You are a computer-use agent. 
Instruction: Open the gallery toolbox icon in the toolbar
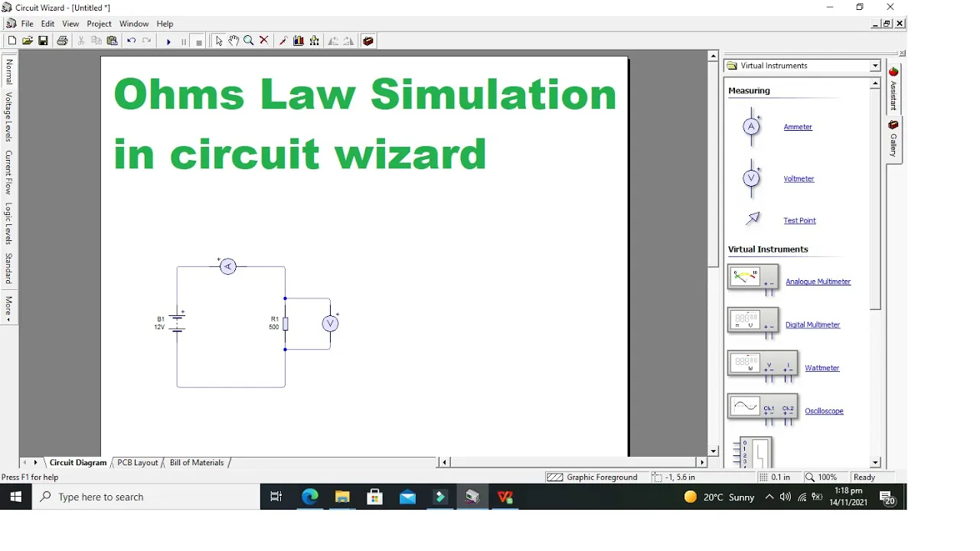pyautogui.click(x=368, y=41)
